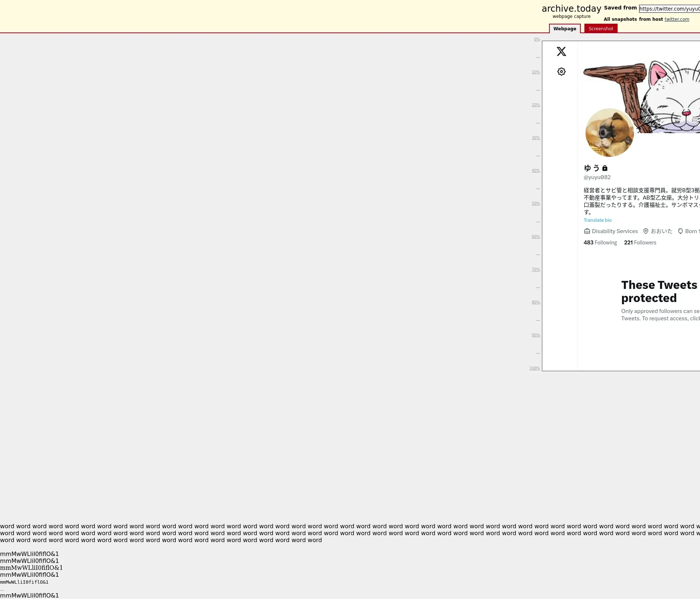Click the archive.today logo link
This screenshot has height=599, width=700.
[571, 9]
